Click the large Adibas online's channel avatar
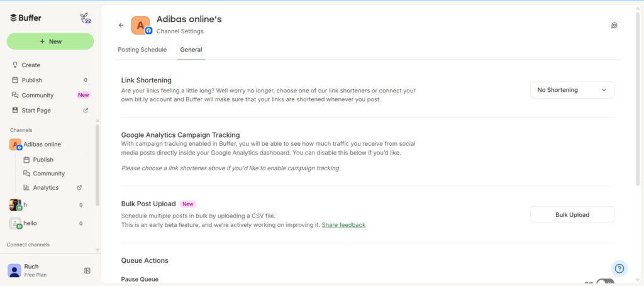The image size is (644, 286). pos(141,25)
